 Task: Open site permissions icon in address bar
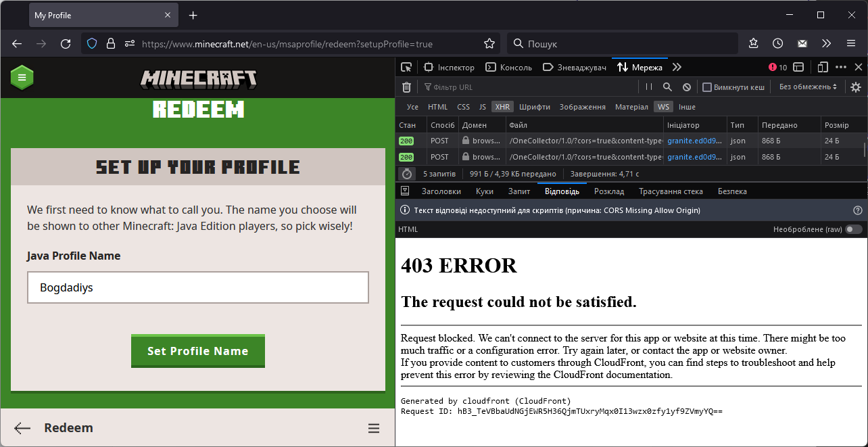click(130, 43)
